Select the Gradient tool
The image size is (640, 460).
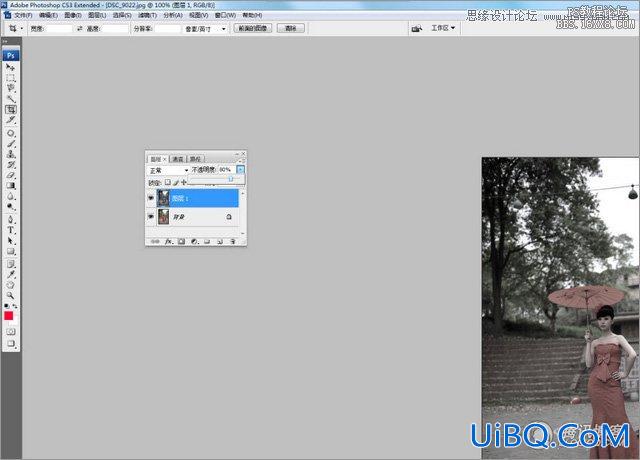[10, 186]
